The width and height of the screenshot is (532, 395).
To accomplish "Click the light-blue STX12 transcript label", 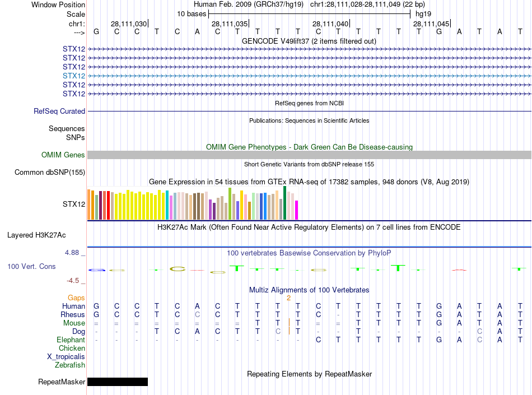I will 74,76.
